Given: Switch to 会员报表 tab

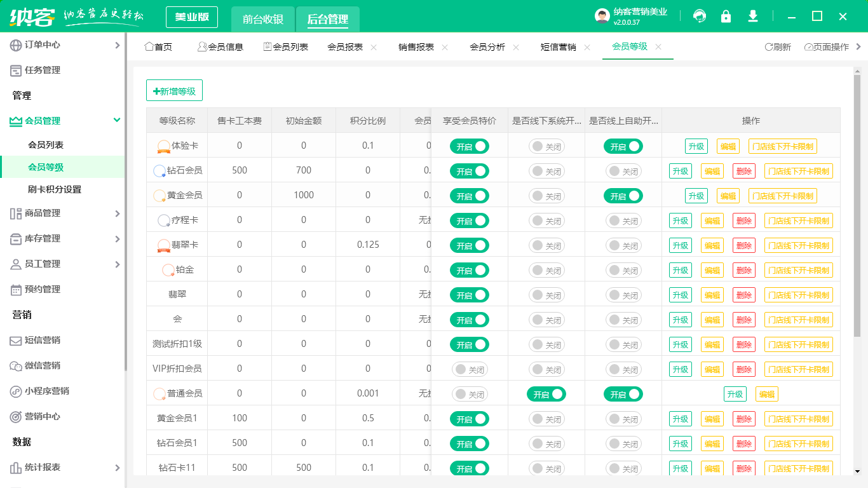Looking at the screenshot, I should point(345,47).
